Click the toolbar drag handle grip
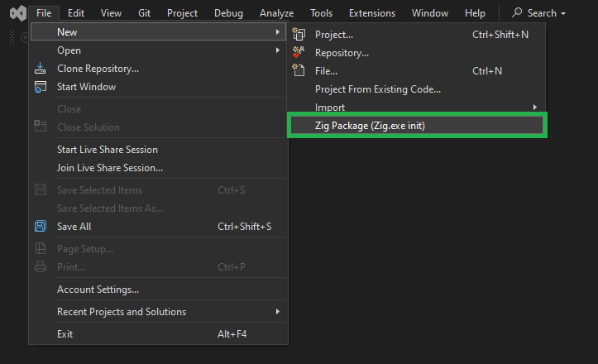Image resolution: width=598 pixels, height=364 pixels. click(12, 38)
